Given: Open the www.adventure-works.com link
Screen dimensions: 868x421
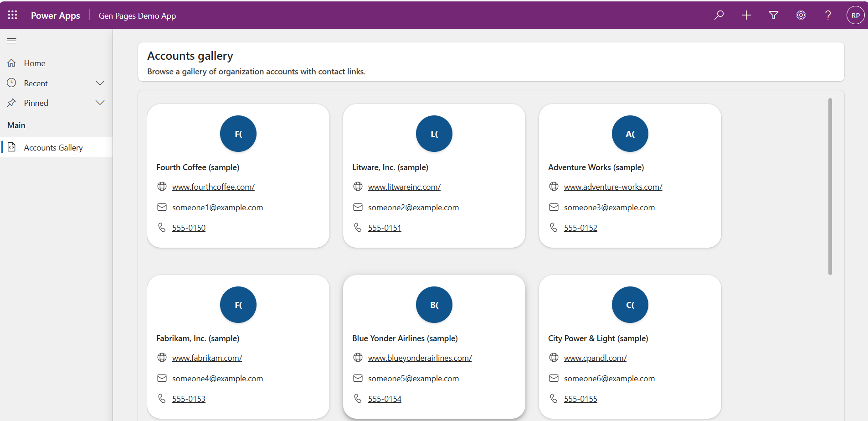Looking at the screenshot, I should pos(613,187).
